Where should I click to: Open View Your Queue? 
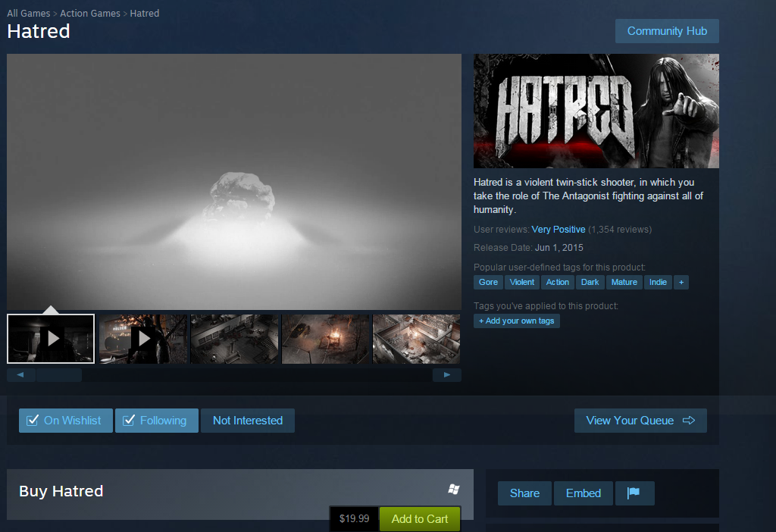click(640, 421)
